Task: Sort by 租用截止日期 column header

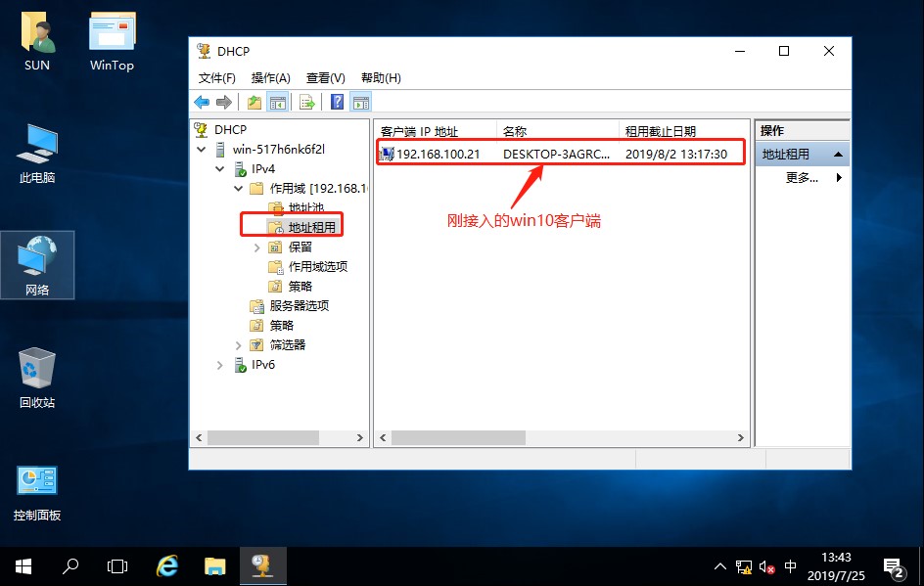Action: (x=683, y=131)
